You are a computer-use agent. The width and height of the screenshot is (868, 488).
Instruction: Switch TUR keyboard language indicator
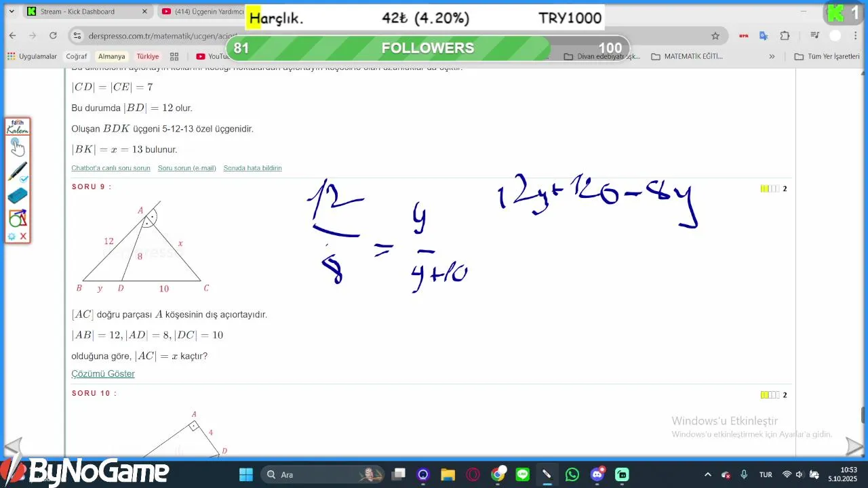click(766, 474)
